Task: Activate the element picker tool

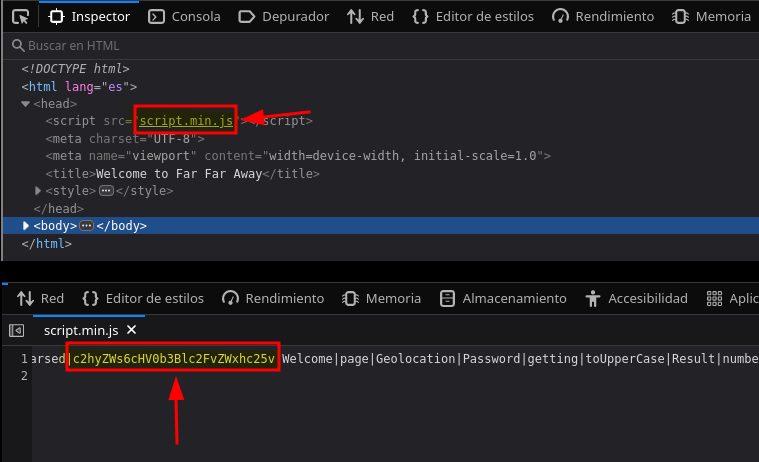Action: tap(20, 17)
